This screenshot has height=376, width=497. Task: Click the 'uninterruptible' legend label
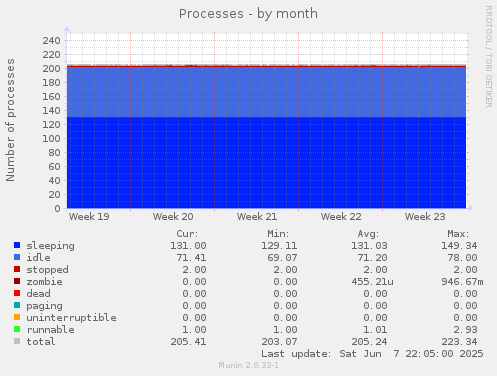pos(71,318)
